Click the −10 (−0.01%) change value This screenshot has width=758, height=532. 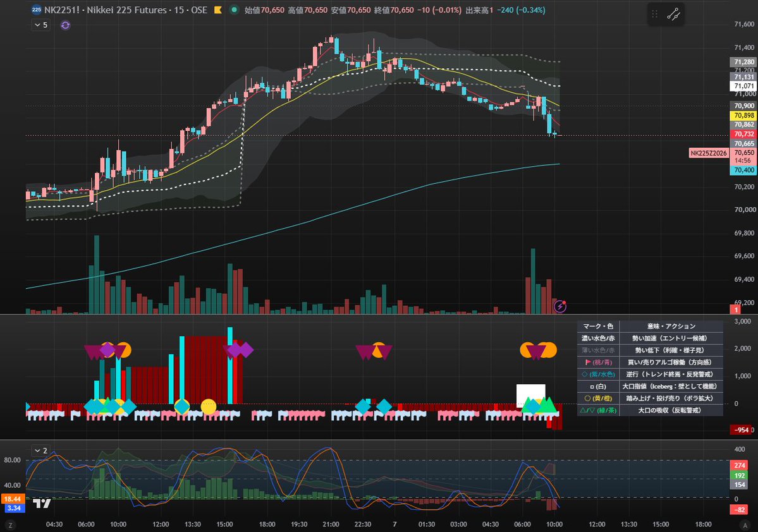click(x=439, y=10)
